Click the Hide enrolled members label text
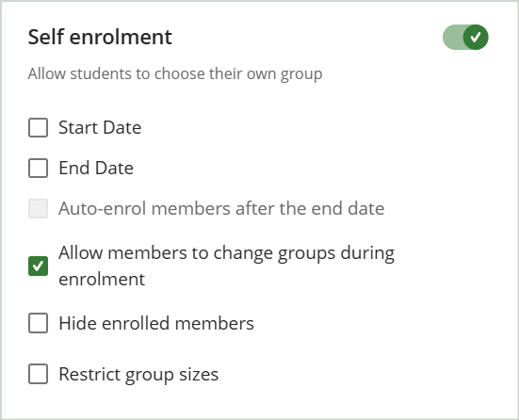The width and height of the screenshot is (519, 420). pos(156,323)
